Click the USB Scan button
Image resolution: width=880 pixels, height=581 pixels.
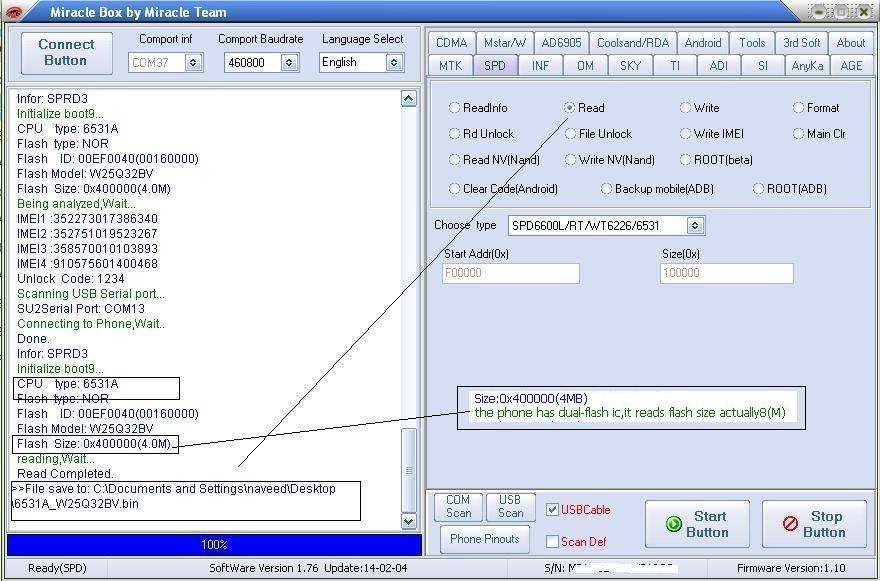[x=510, y=506]
